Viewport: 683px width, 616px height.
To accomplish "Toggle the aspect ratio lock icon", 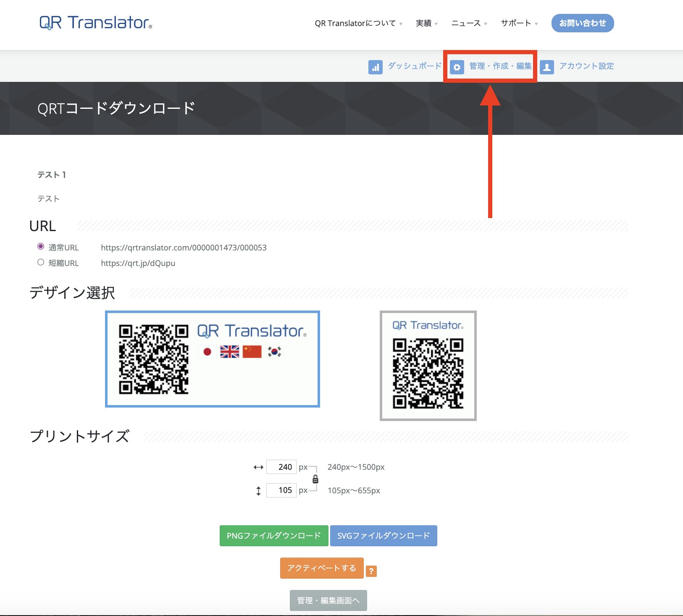I will coord(315,479).
